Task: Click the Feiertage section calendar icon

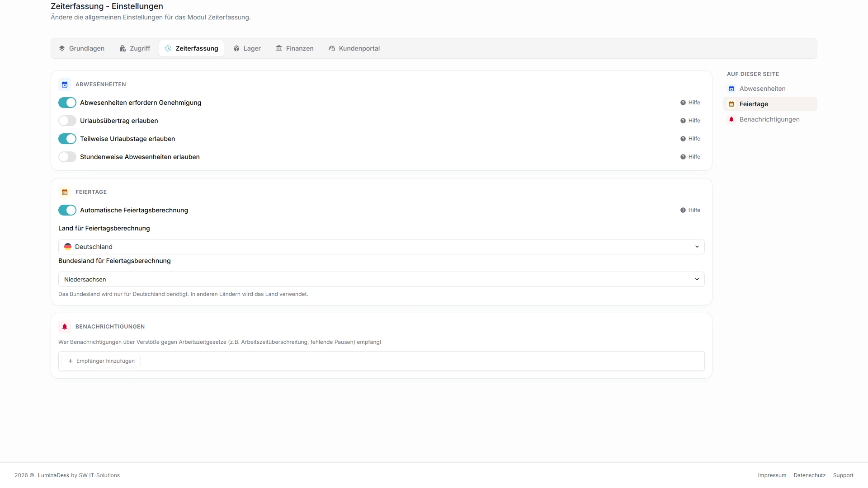Action: point(65,192)
